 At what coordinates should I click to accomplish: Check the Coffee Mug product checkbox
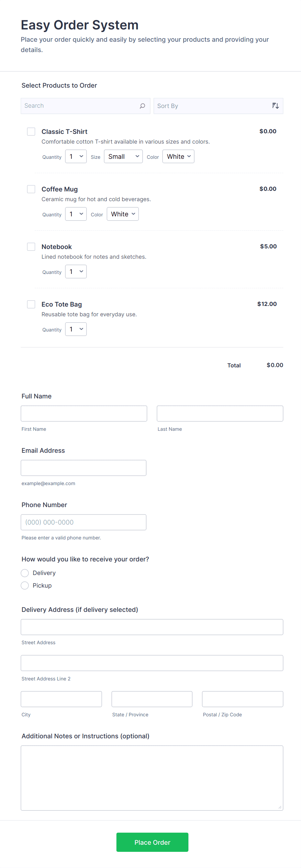[x=31, y=189]
